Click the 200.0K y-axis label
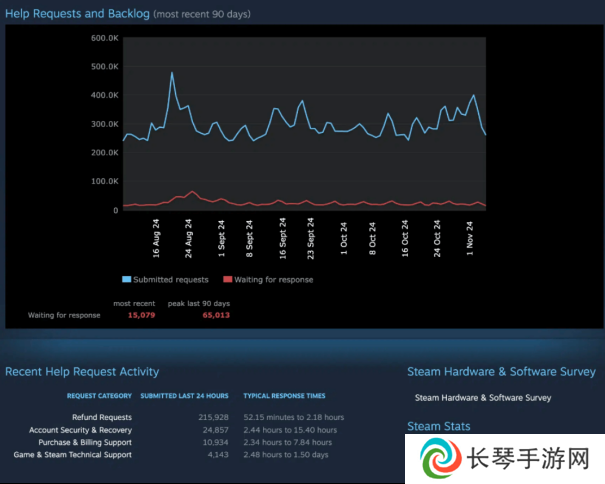Screen dimensions: 605x484 pos(105,152)
